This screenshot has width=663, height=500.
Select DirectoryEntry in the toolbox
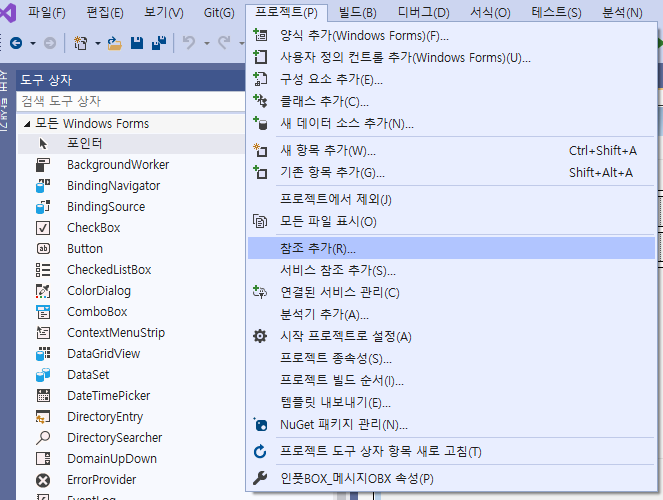coord(131,417)
